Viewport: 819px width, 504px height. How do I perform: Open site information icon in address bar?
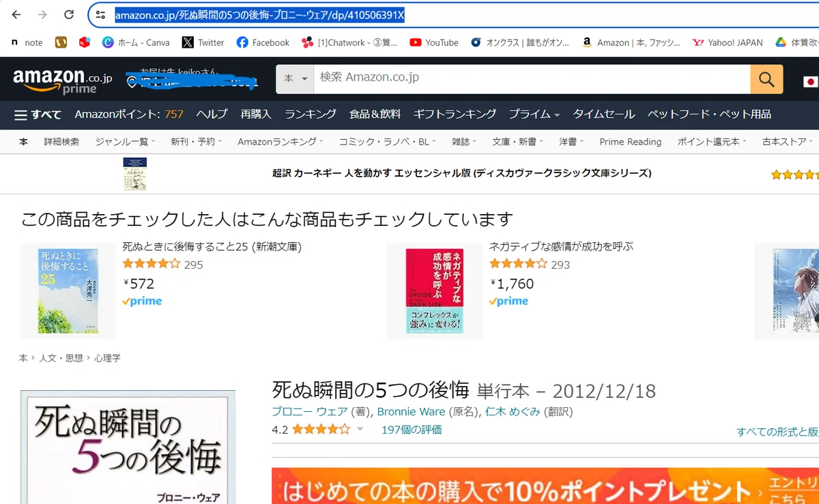pyautogui.click(x=100, y=15)
